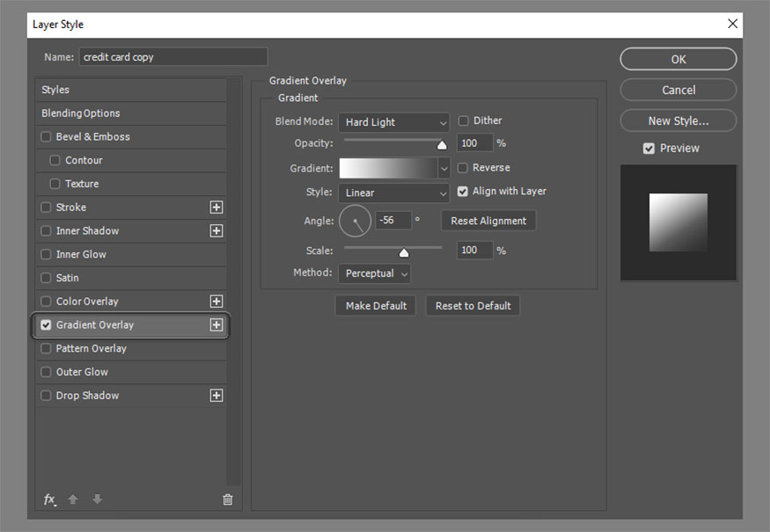Click the Scale slider handle

pos(404,252)
